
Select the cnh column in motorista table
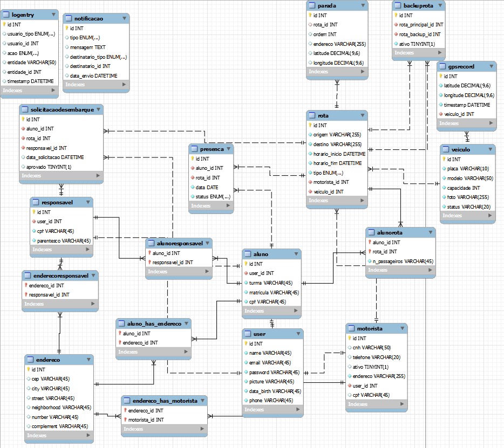pos(371,348)
